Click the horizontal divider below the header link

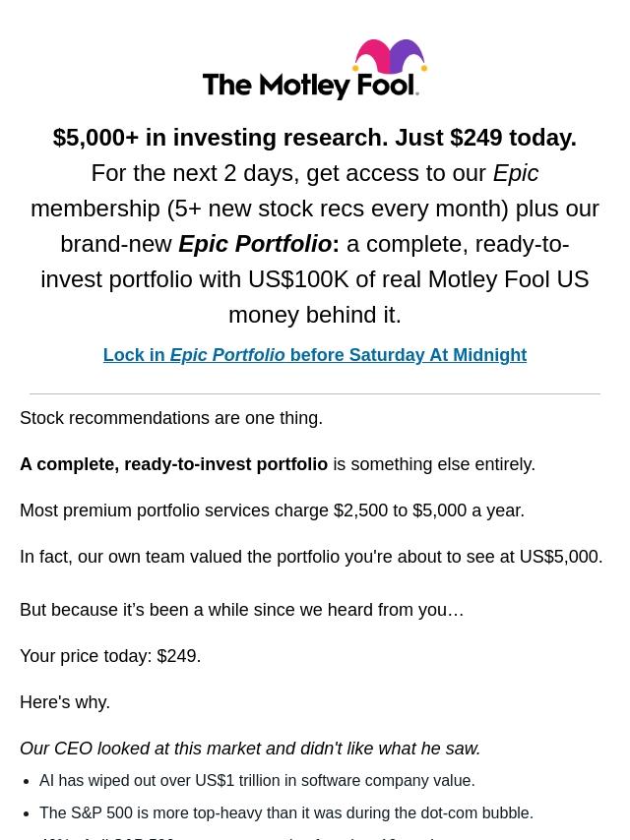(314, 393)
